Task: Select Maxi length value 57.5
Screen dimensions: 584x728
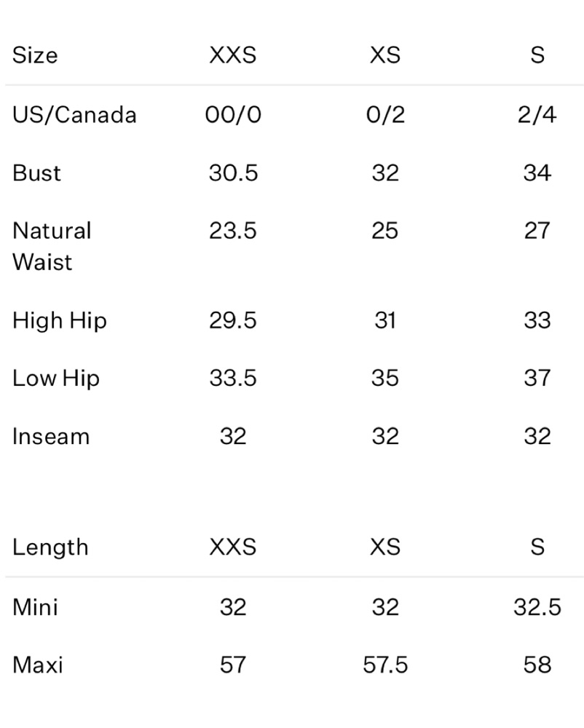Action: click(385, 665)
